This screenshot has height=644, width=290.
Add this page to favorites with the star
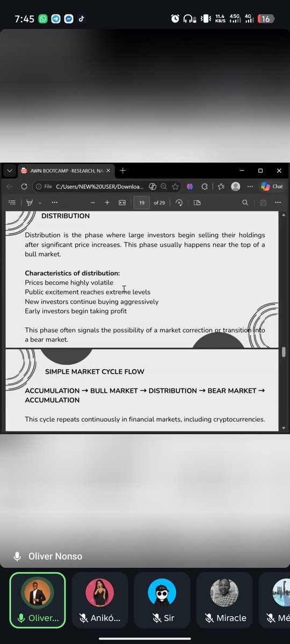click(x=176, y=186)
